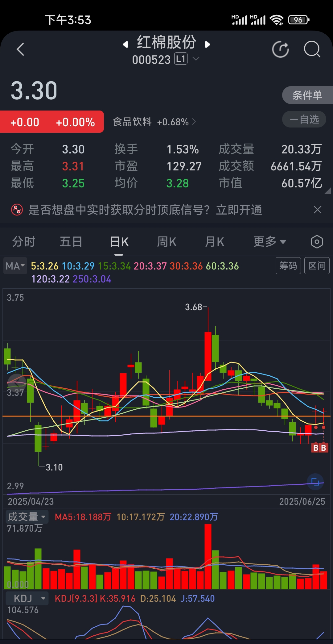
Task: Tap the 3.10 low price label
Action: tap(54, 467)
